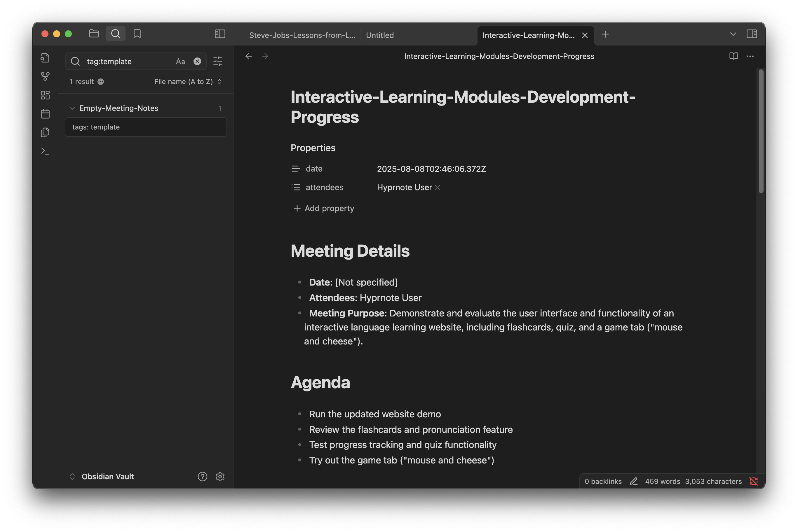
Task: Switch to reading view with book icon
Action: pyautogui.click(x=733, y=56)
